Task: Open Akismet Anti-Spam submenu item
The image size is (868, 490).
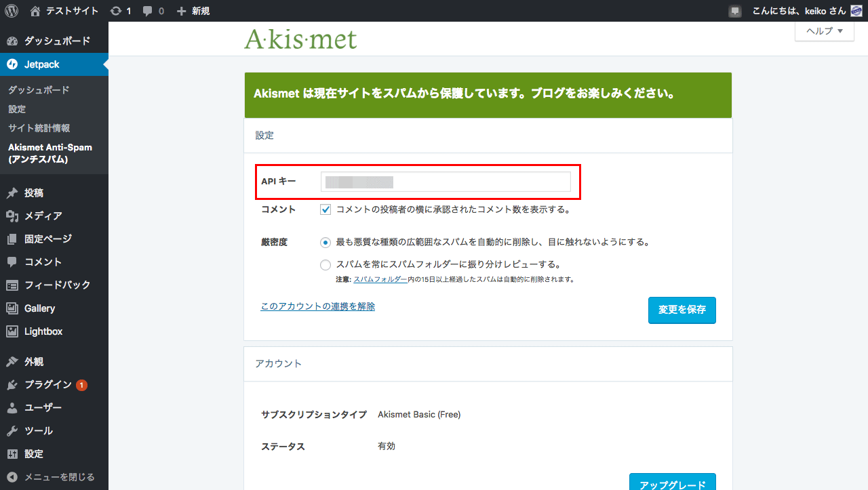Action: [50, 153]
